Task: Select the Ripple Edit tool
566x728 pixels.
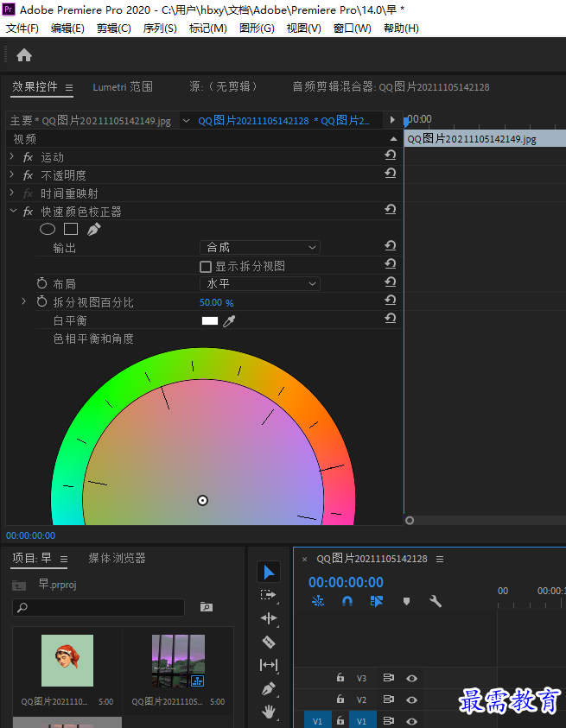Action: pos(269,618)
